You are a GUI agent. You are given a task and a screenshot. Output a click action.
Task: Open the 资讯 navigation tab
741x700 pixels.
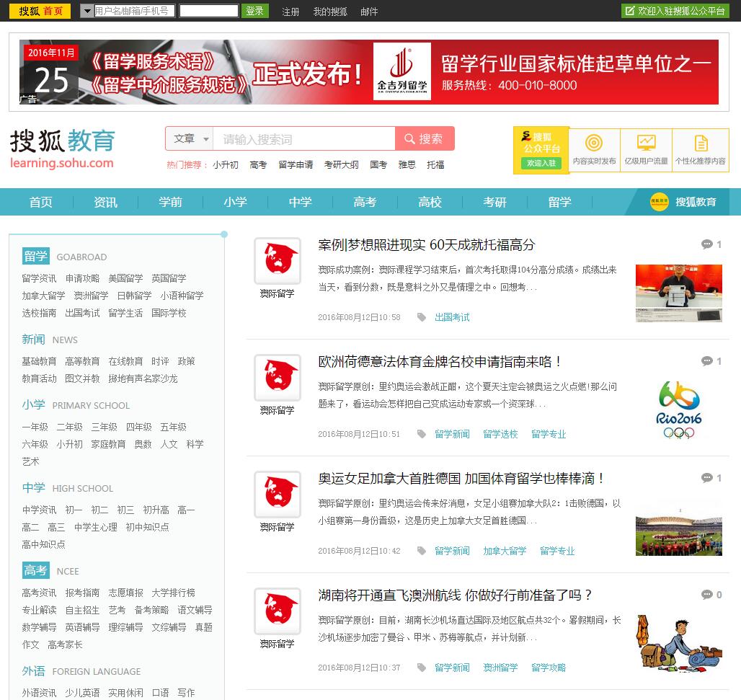click(105, 203)
